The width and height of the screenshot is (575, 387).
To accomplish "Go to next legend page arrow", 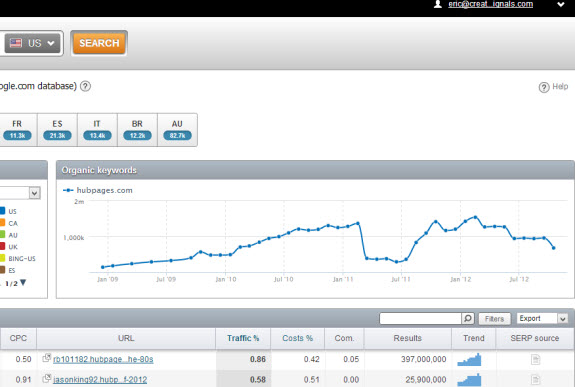I will (x=23, y=282).
